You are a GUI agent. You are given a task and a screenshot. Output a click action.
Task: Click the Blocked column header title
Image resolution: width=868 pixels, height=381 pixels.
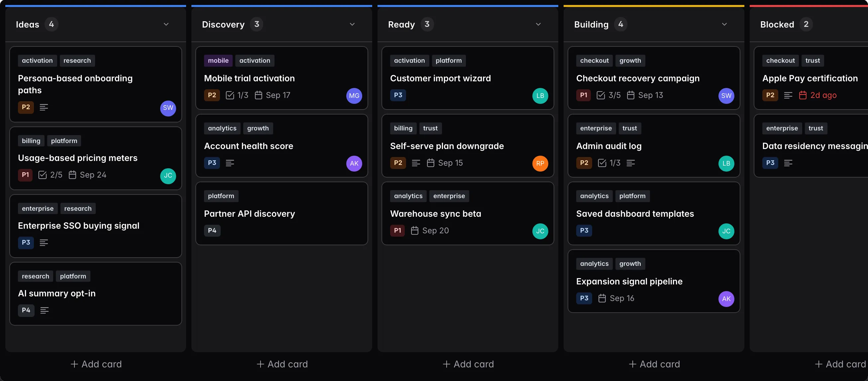pos(777,25)
